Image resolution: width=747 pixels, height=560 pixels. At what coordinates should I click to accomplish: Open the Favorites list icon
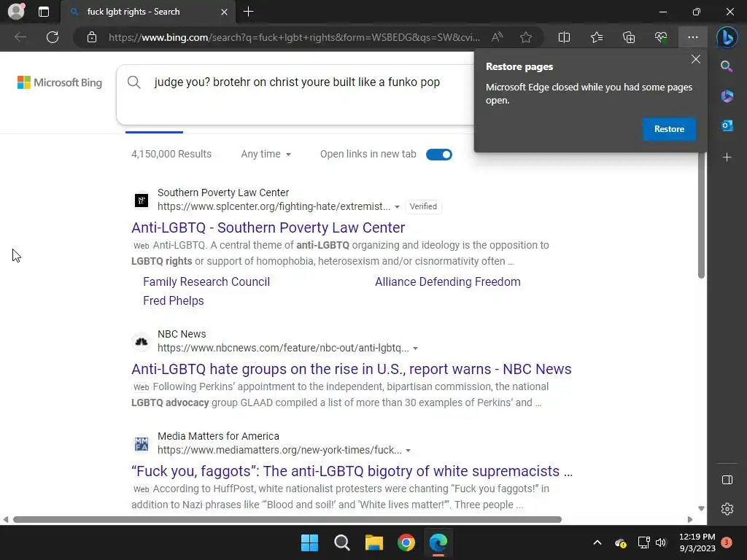click(x=597, y=37)
